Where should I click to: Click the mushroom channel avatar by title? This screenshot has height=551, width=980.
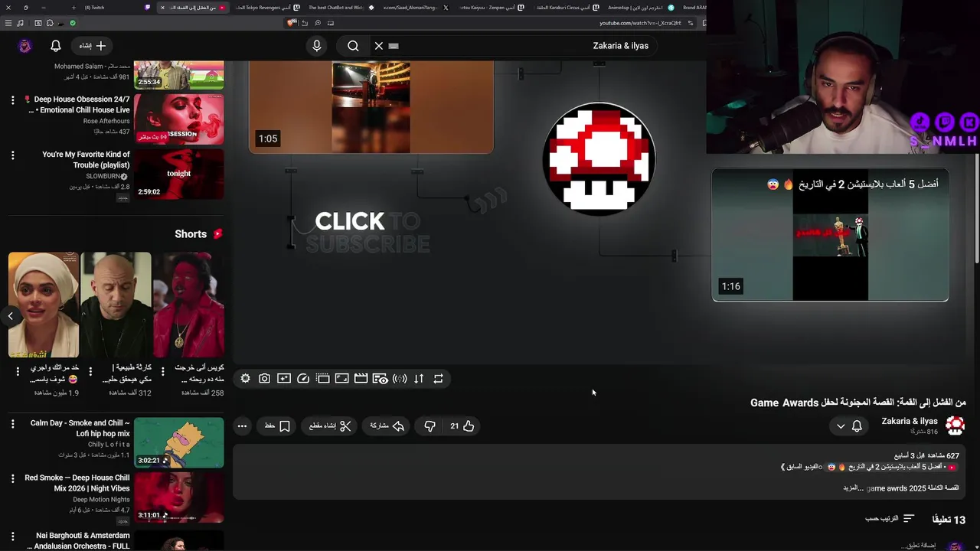point(955,426)
